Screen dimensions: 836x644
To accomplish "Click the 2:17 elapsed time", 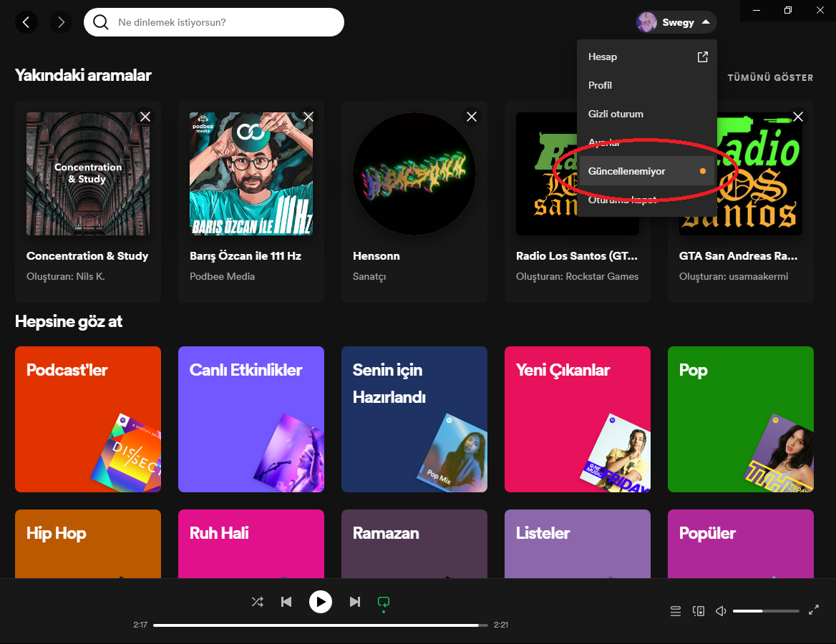I will (140, 625).
